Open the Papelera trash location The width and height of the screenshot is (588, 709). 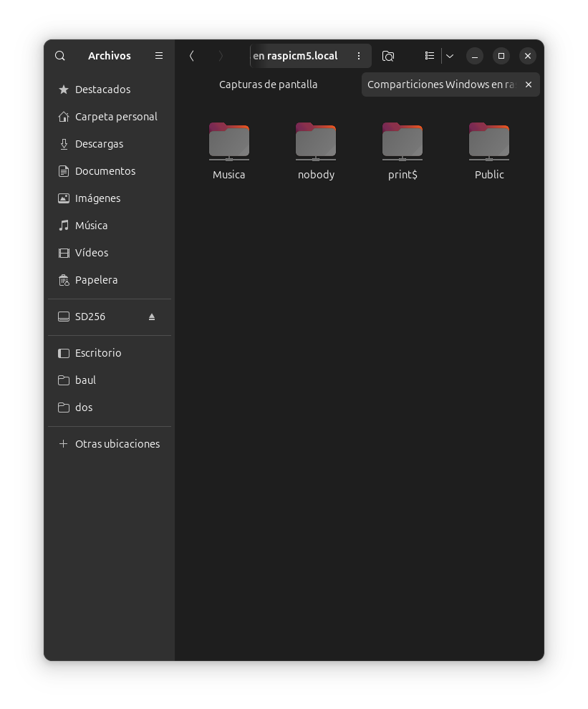click(x=110, y=280)
